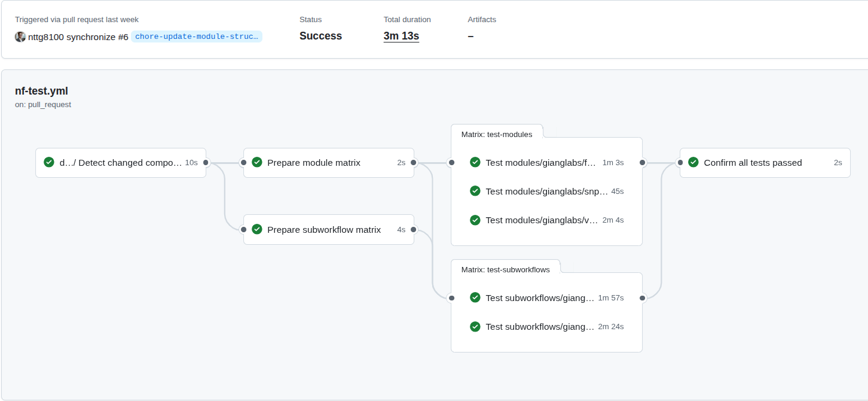Image resolution: width=868 pixels, height=401 pixels.
Task: Click the 3m 13s total duration link
Action: pos(401,36)
